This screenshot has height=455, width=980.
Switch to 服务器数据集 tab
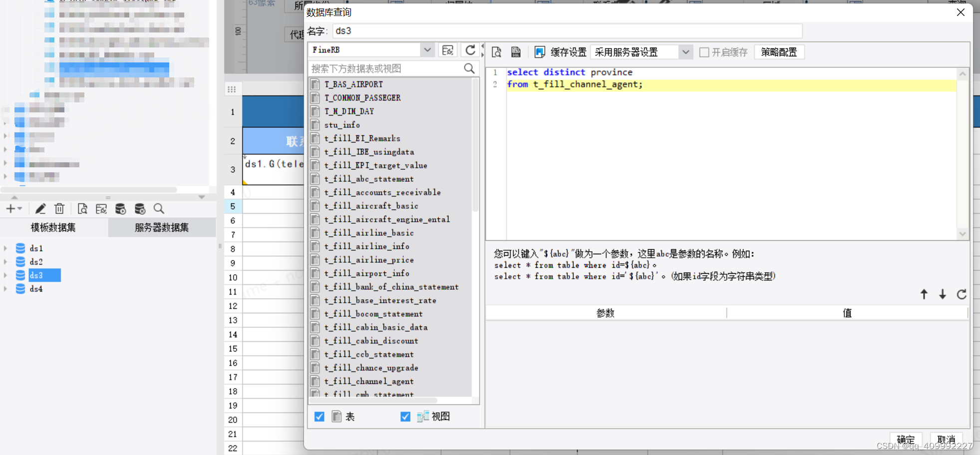pyautogui.click(x=162, y=228)
